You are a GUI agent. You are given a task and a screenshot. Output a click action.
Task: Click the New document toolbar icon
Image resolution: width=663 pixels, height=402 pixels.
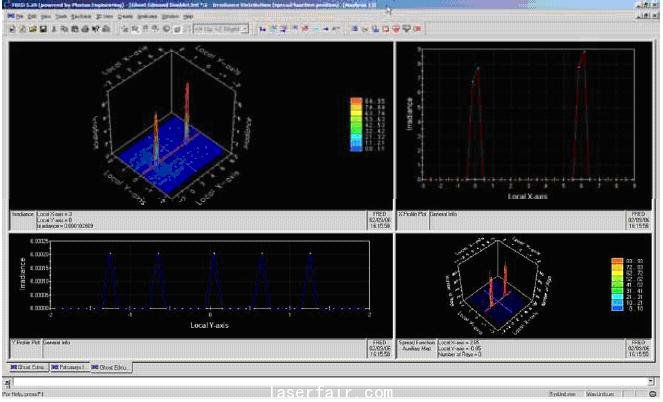13,29
